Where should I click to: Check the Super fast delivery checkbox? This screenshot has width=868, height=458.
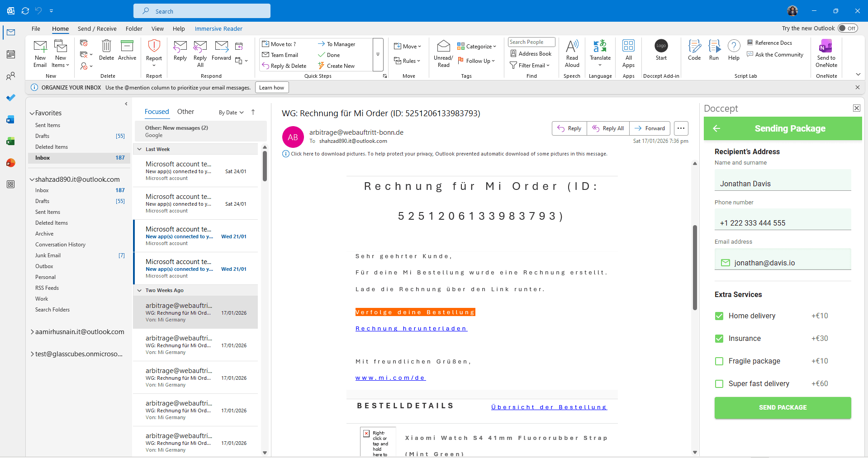(x=719, y=384)
